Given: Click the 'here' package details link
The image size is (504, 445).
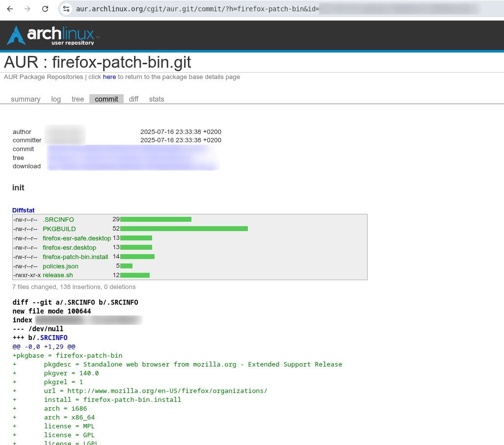Looking at the screenshot, I should tap(109, 77).
